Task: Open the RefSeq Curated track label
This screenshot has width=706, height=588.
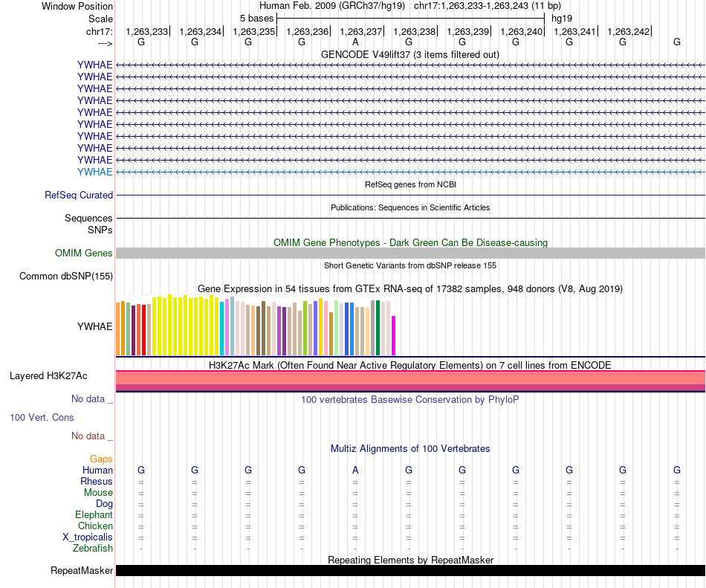Action: (x=79, y=195)
